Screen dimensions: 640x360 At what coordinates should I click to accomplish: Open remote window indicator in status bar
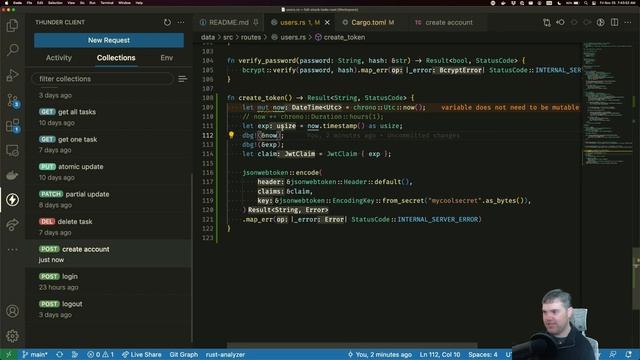pyautogui.click(x=8, y=355)
